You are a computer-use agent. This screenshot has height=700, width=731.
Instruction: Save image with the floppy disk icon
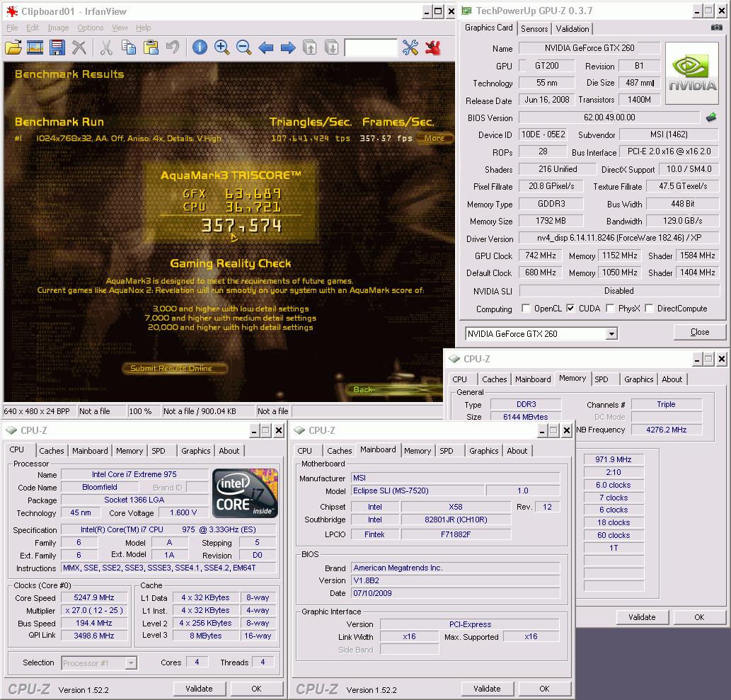[x=57, y=47]
